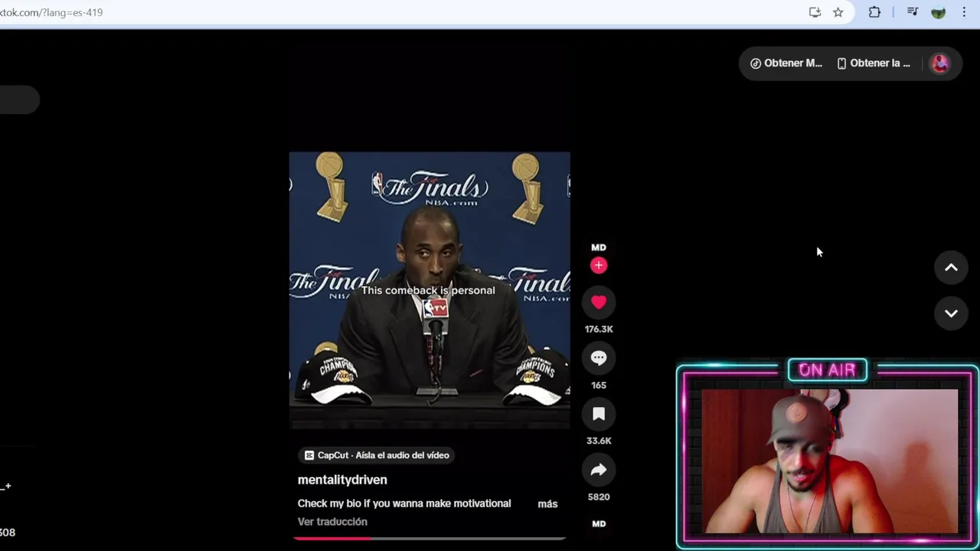Screen dimensions: 980x551
Task: Bookmark page with the browser star icon
Action: [x=838, y=12]
